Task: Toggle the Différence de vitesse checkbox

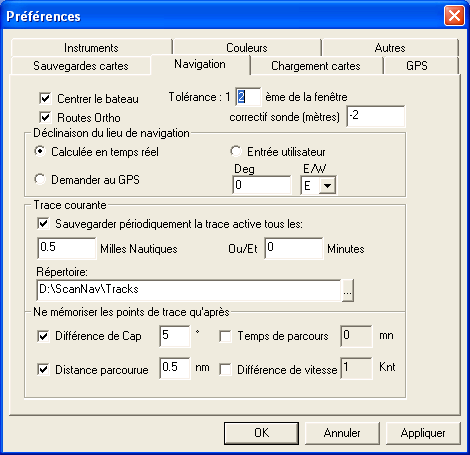Action: click(x=226, y=369)
